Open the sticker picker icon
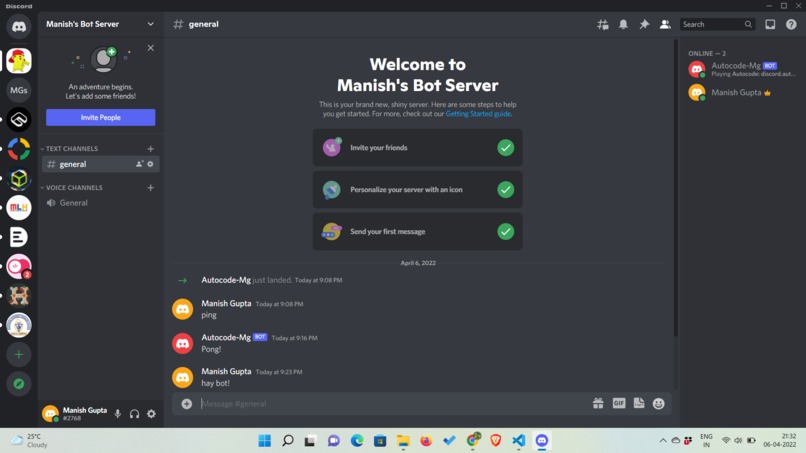The image size is (806, 453). tap(639, 404)
